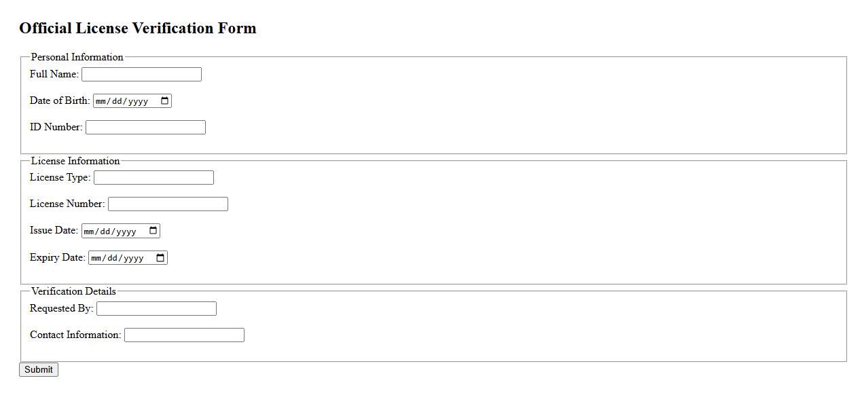Click the Contact Information text box
This screenshot has width=868, height=408.
click(184, 335)
